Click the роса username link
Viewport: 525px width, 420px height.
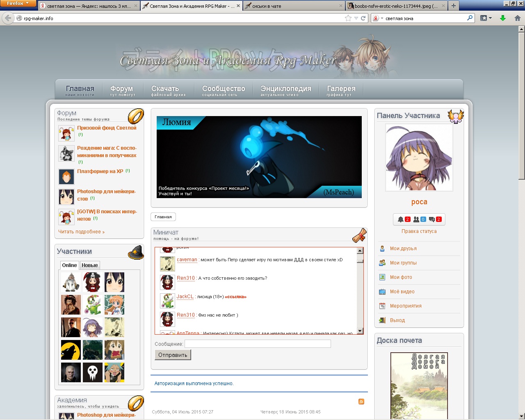click(x=419, y=202)
